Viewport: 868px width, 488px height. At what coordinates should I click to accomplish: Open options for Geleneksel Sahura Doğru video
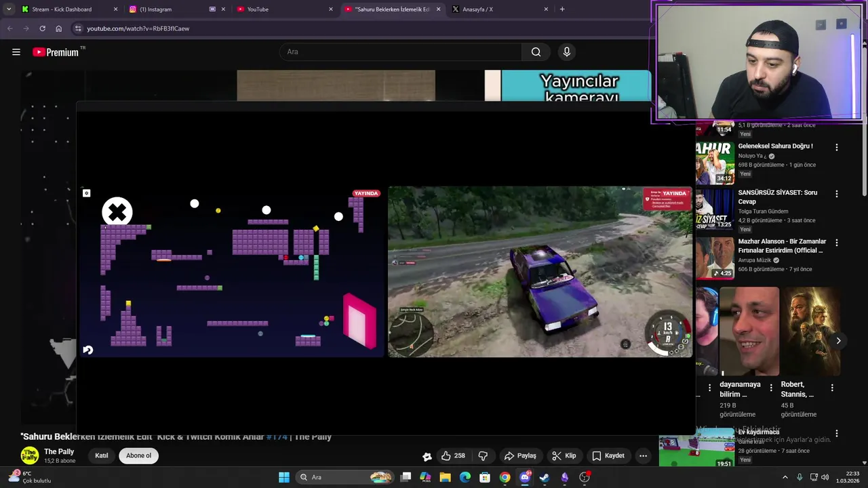pos(837,147)
